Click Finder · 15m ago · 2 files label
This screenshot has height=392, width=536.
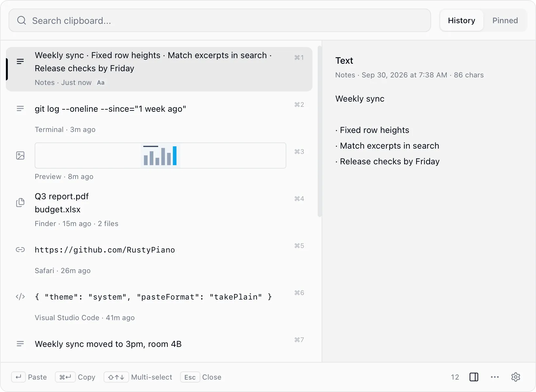tap(76, 224)
